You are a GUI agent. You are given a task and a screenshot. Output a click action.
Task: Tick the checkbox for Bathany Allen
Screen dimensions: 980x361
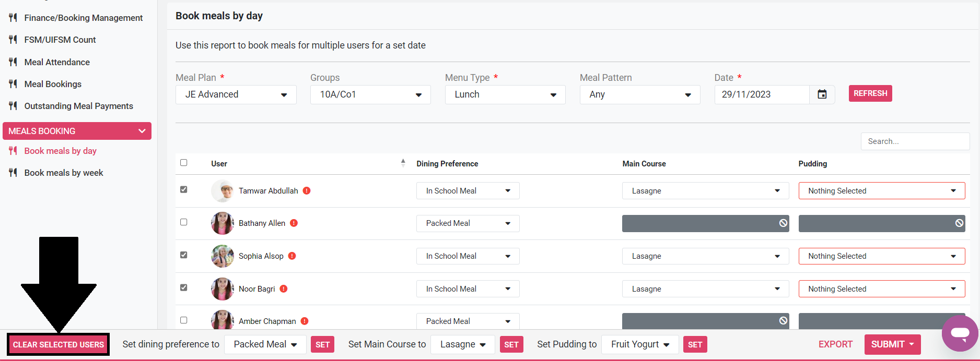[184, 222]
